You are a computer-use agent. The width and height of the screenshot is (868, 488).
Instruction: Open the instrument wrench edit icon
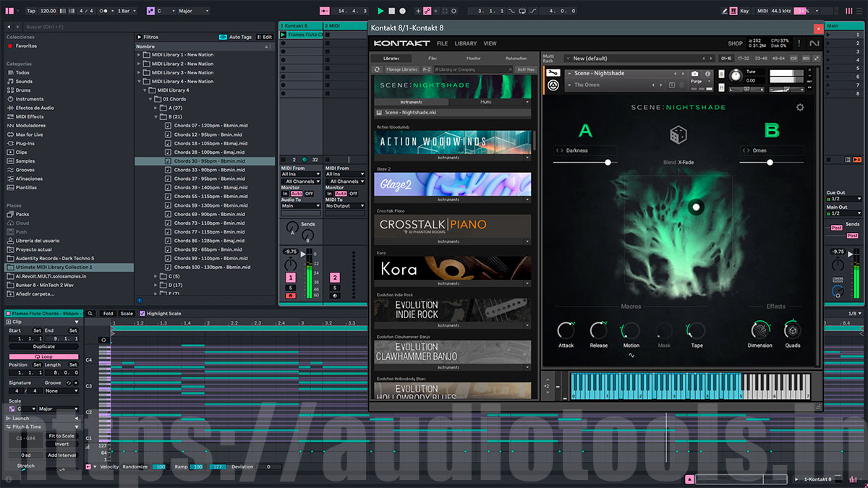point(553,73)
